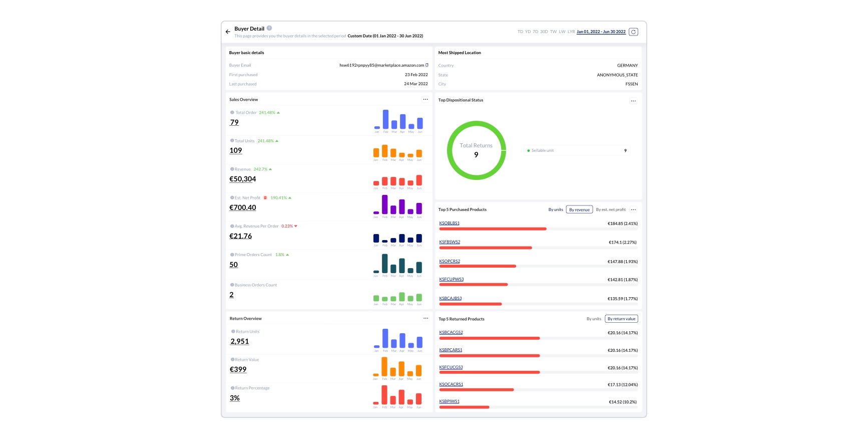This screenshot has height=439, width=868.
Task: Open the Return Percentage value 3%
Action: click(235, 398)
